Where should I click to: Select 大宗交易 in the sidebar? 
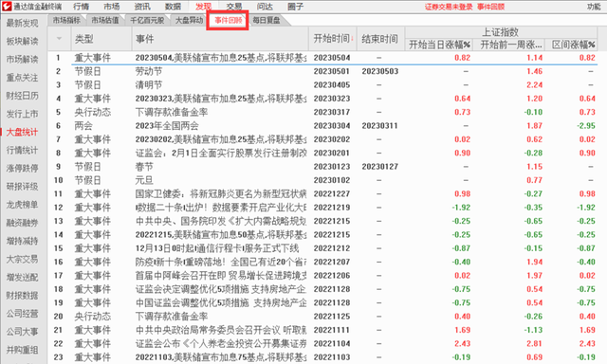pos(22,260)
